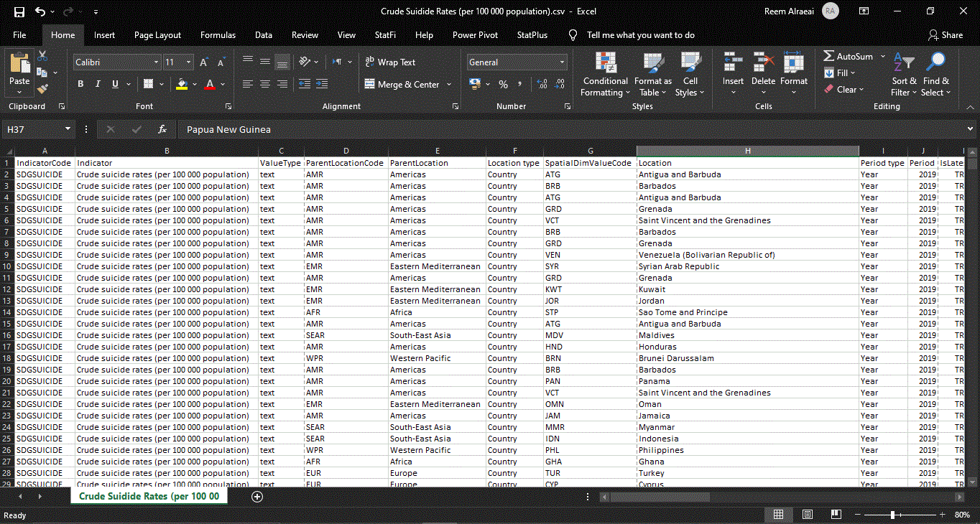Open the General number format dropdown
This screenshot has width=980, height=524.
(562, 62)
